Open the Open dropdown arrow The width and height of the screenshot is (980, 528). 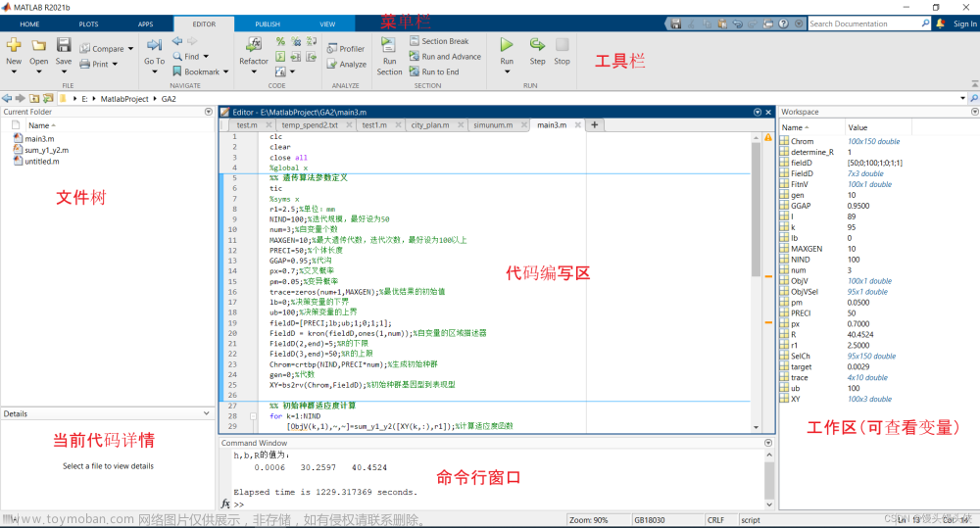[x=39, y=72]
